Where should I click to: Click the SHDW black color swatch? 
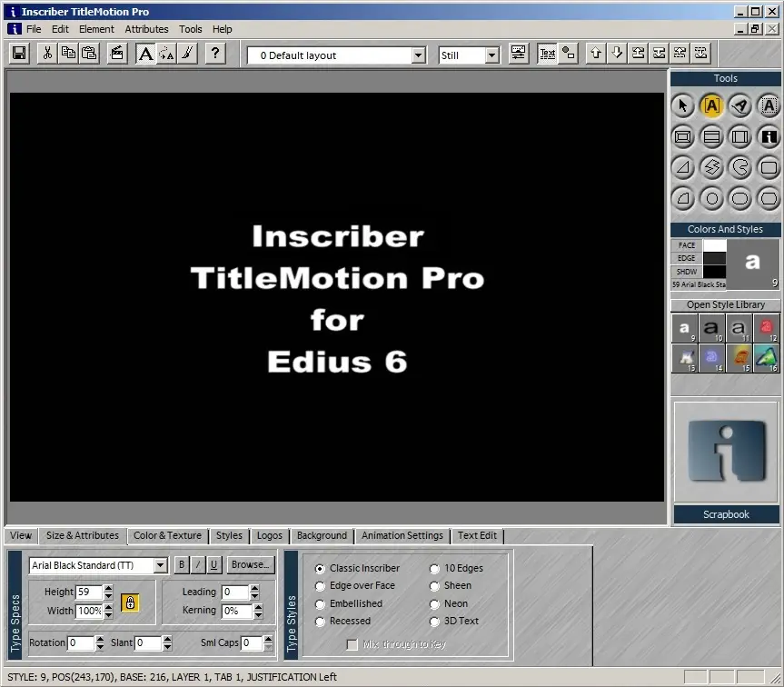tap(714, 272)
